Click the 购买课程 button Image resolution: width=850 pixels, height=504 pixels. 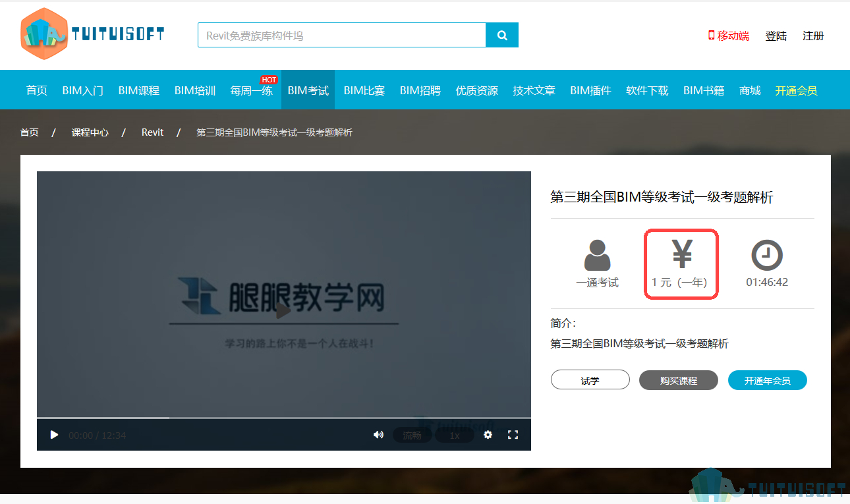pyautogui.click(x=679, y=380)
